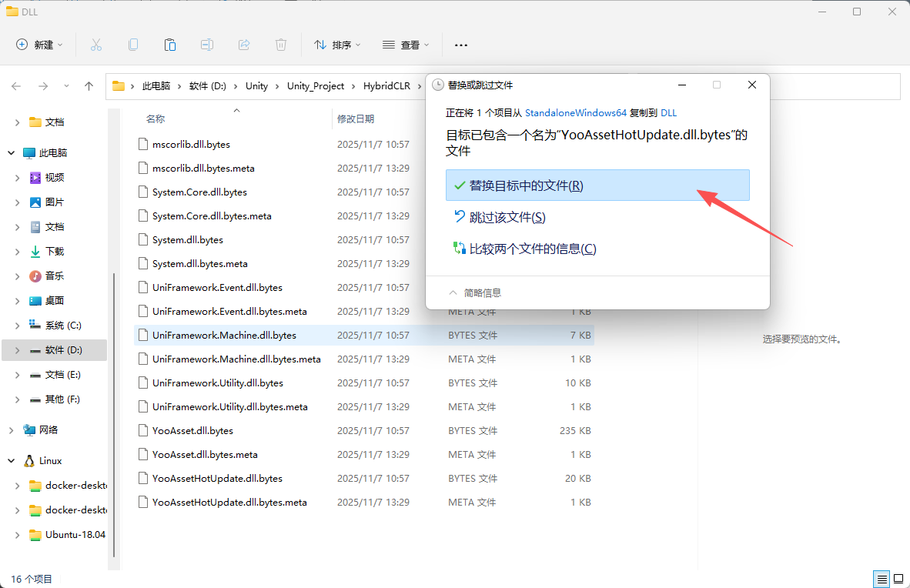The image size is (910, 588).
Task: Go back with the left arrow
Action: (16, 86)
